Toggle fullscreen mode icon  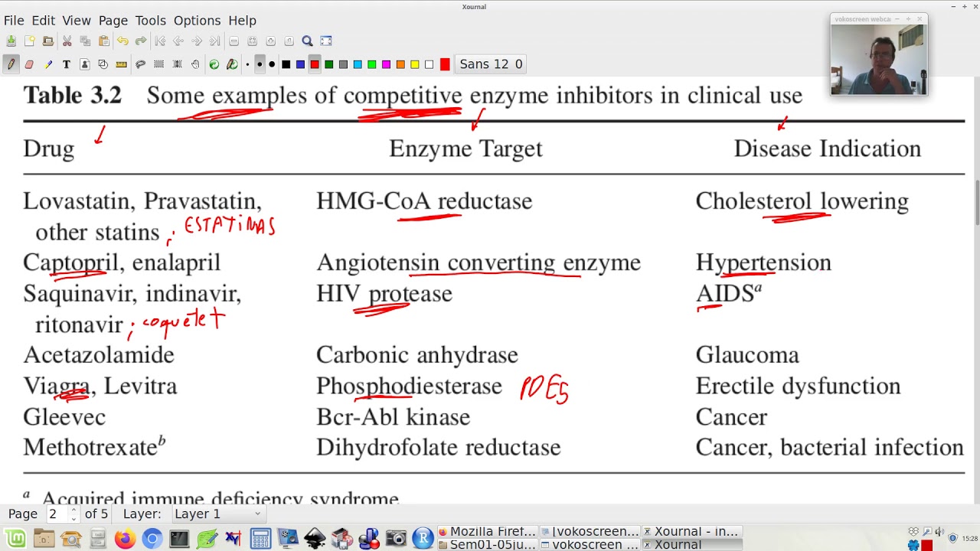pyautogui.click(x=326, y=41)
